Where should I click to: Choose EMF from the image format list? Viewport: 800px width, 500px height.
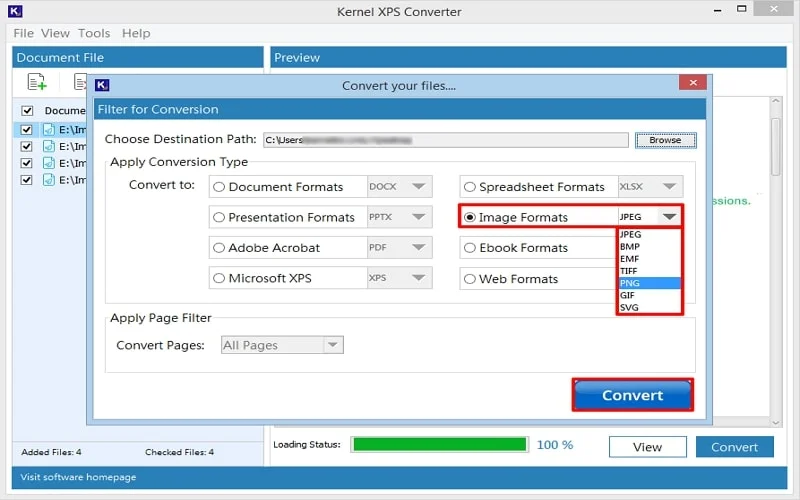tap(649, 259)
